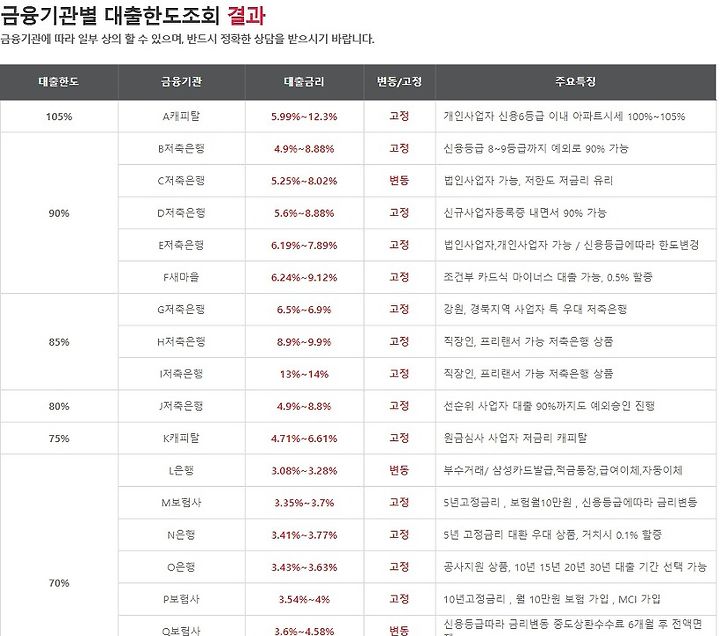
Task: Select the 105% loan limit cell
Action: (59, 117)
